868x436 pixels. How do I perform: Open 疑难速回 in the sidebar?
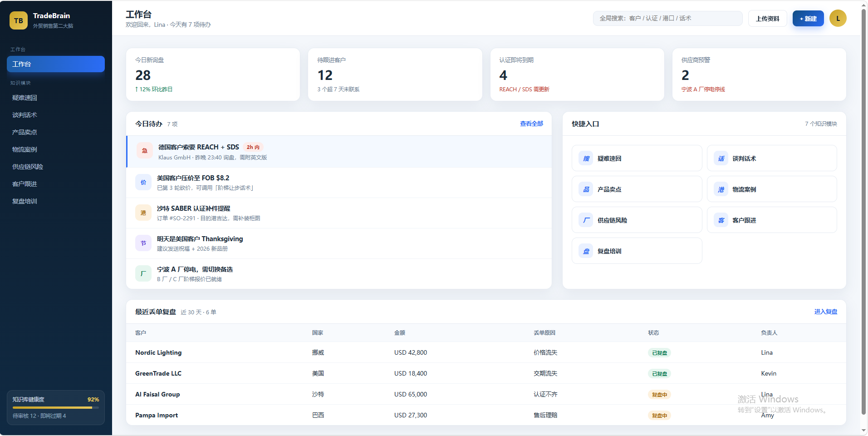(56, 98)
